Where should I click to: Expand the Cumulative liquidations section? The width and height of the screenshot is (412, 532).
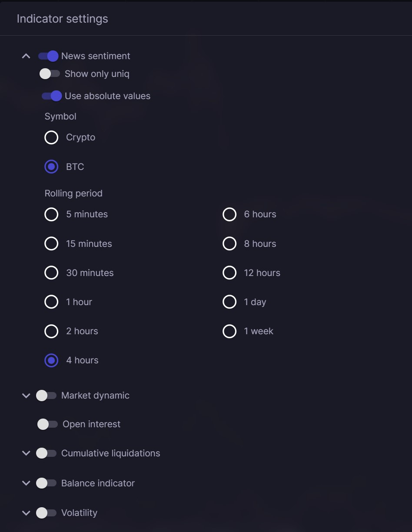tap(26, 453)
